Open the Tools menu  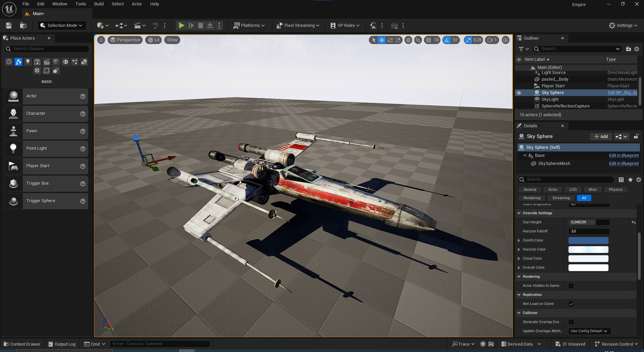[80, 4]
